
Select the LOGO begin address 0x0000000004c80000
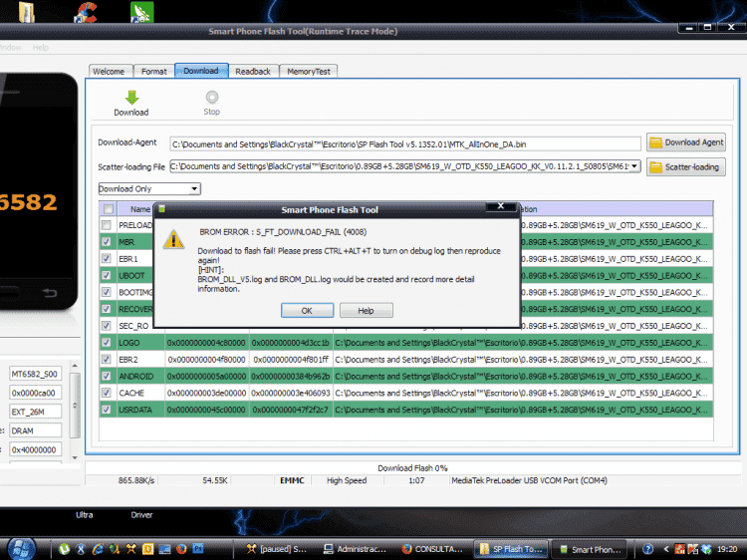coord(206,343)
